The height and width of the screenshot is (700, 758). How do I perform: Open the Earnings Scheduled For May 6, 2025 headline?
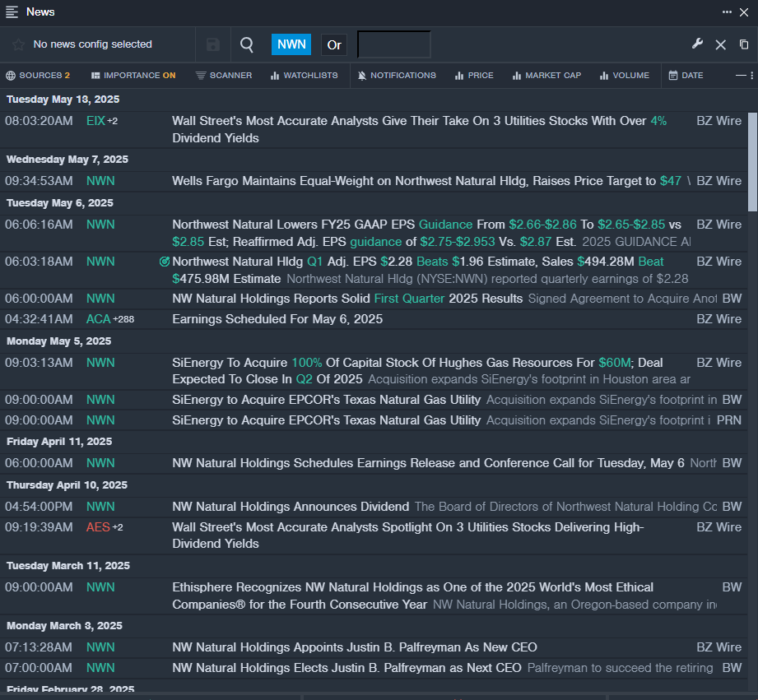tap(277, 319)
